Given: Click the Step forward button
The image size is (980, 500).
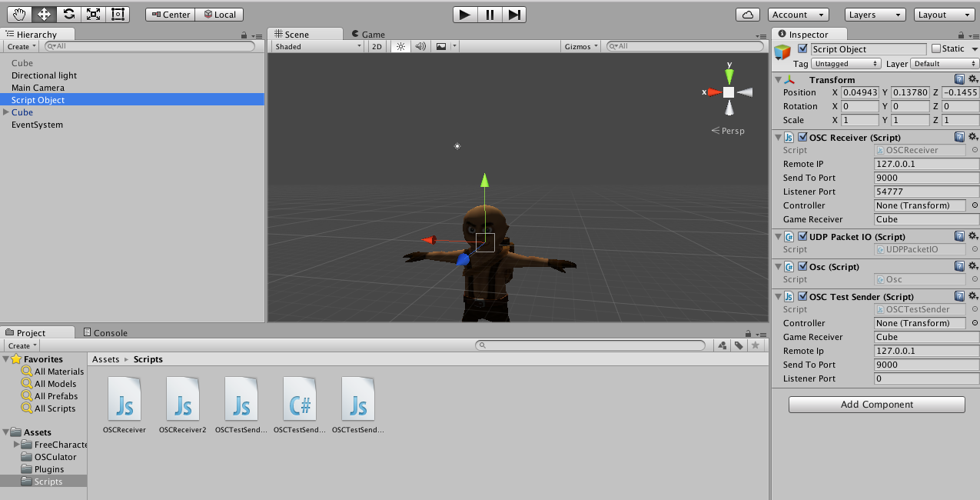Looking at the screenshot, I should point(514,14).
